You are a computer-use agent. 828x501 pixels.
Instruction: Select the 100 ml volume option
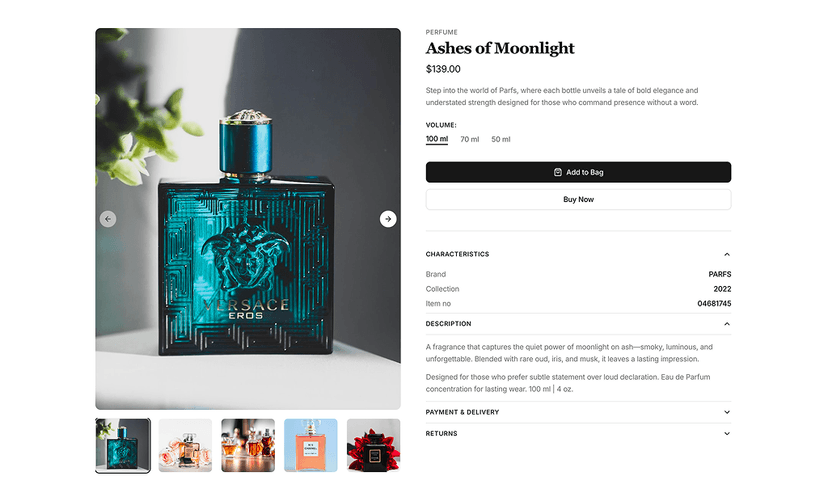[437, 139]
